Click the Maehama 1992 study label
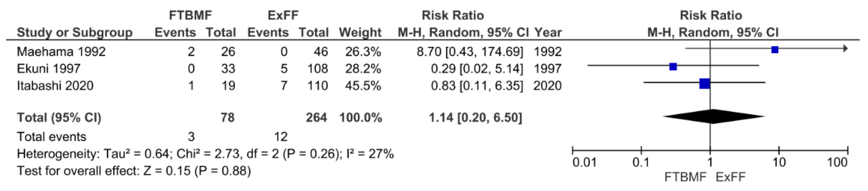The height and width of the screenshot is (191, 868). [x=61, y=51]
